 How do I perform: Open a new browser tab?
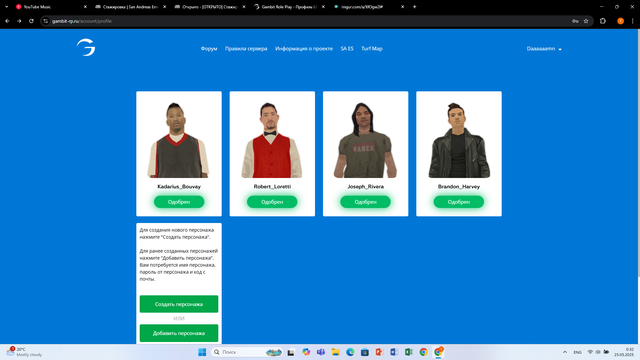pyautogui.click(x=414, y=7)
